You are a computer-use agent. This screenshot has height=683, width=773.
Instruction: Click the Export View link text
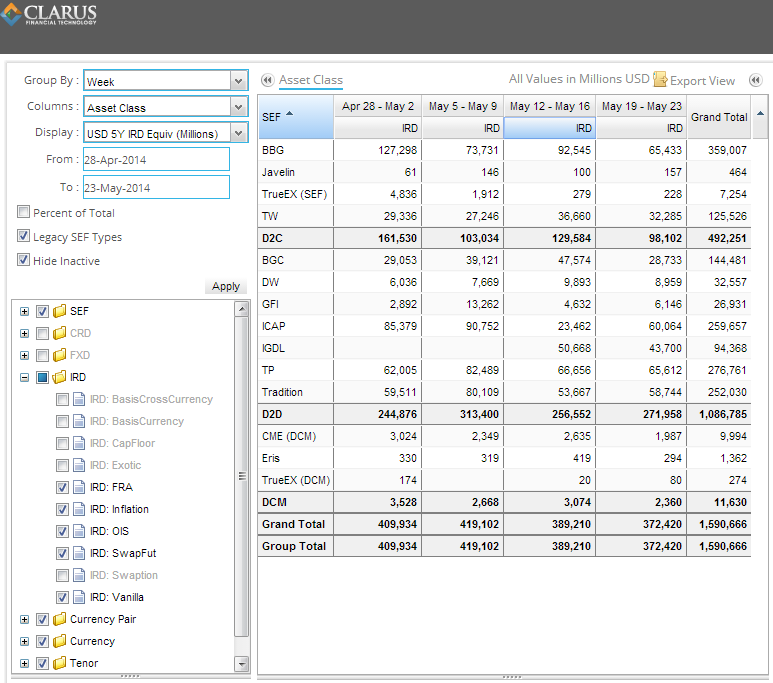(x=703, y=81)
